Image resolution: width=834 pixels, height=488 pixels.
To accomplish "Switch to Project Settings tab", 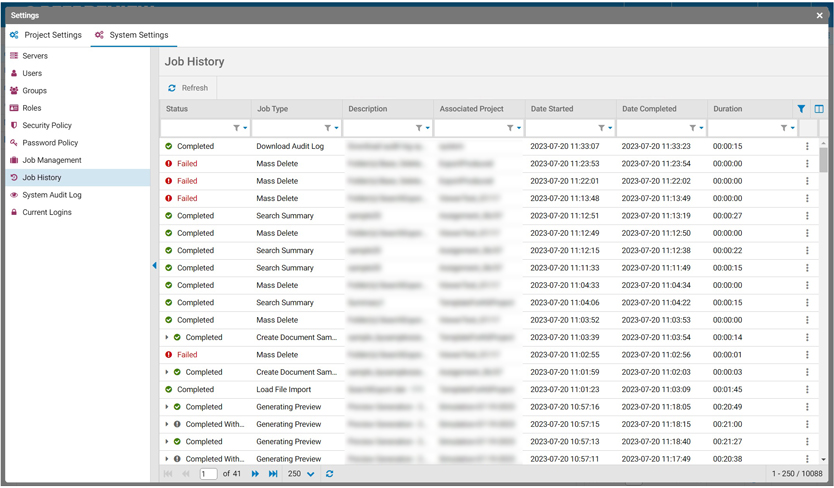I will pos(46,35).
